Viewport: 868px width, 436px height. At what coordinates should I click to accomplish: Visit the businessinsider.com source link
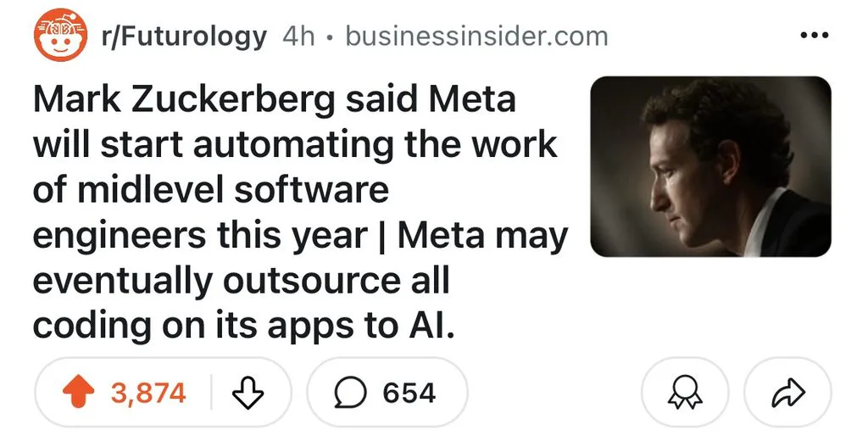click(x=476, y=36)
